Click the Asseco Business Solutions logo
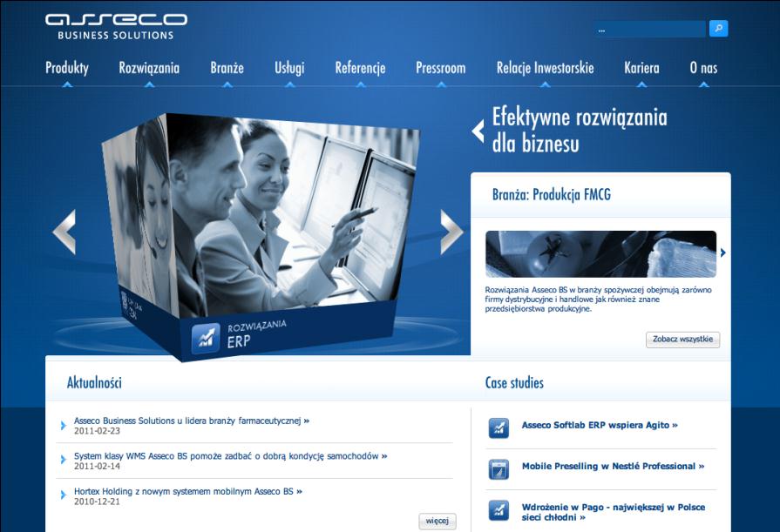The height and width of the screenshot is (532, 780). (x=116, y=26)
